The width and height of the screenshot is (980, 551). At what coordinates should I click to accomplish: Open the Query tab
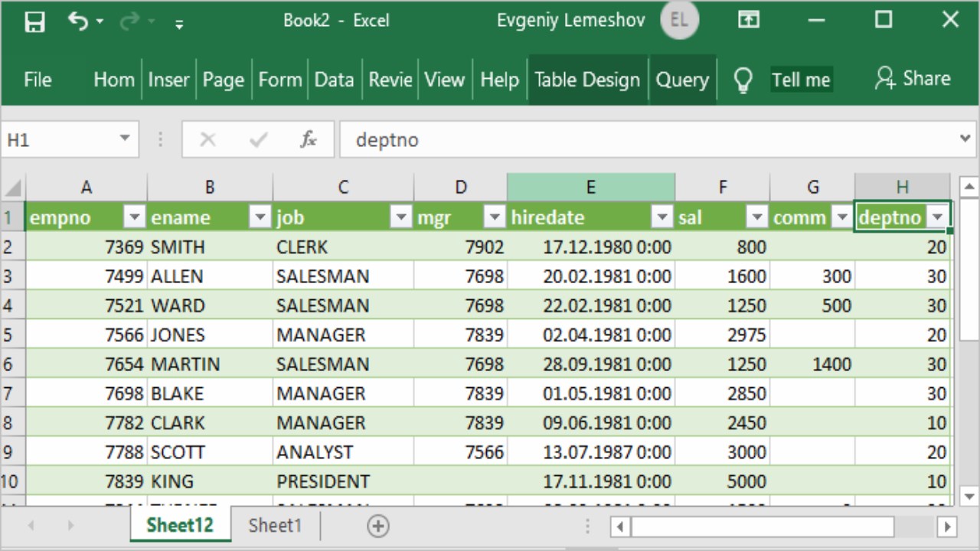(682, 80)
